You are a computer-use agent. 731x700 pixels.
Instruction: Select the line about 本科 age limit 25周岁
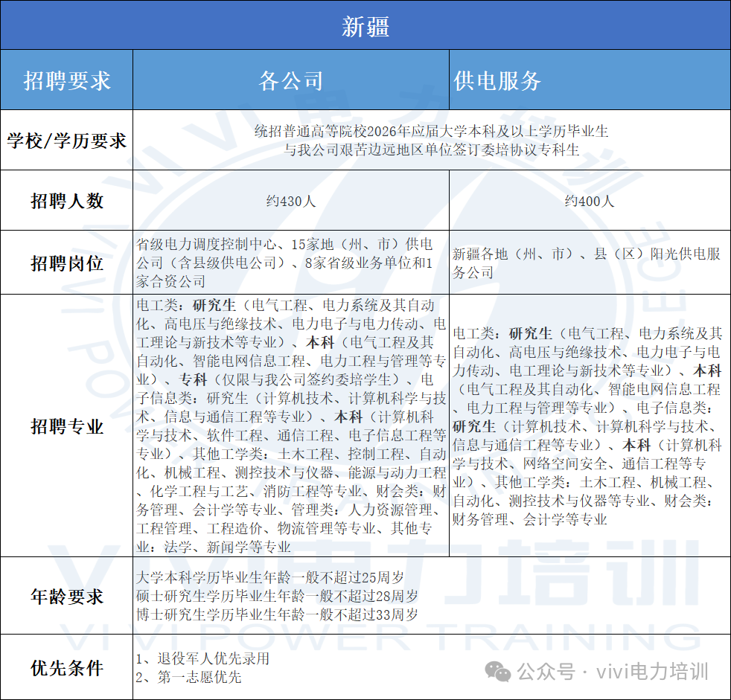[x=270, y=577]
